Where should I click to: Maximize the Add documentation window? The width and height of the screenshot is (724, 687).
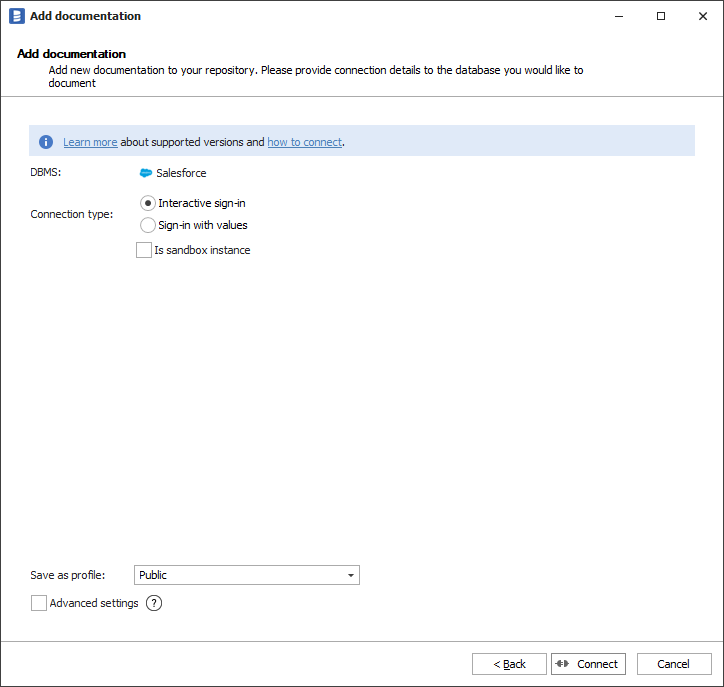point(661,16)
